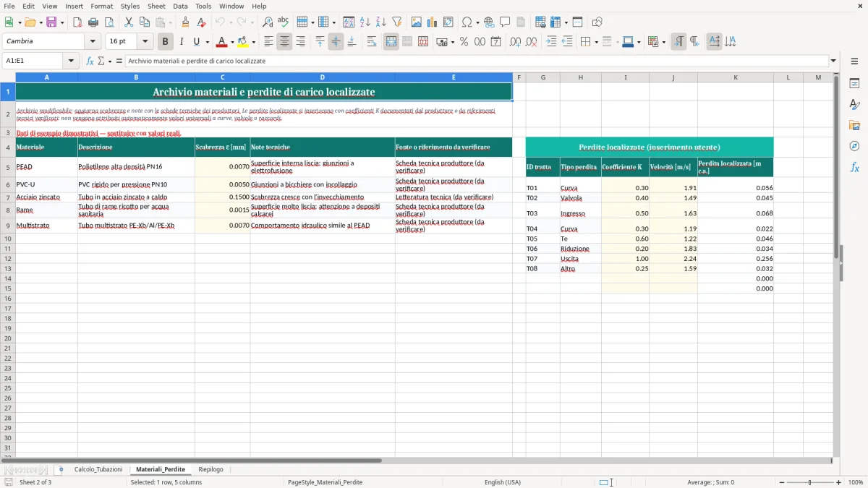Viewport: 868px width, 488px height.
Task: Toggle Underline formatting
Action: coord(196,42)
